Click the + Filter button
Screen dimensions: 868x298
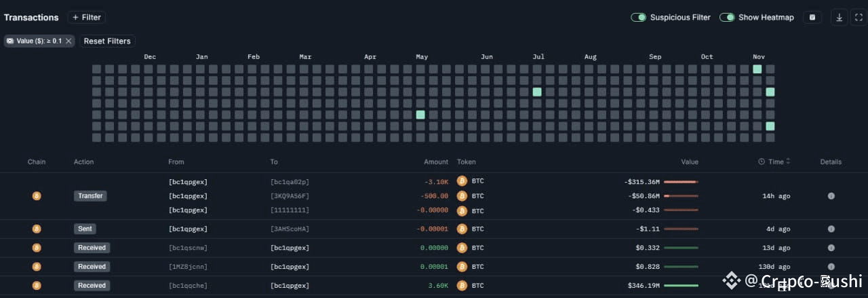coord(87,18)
